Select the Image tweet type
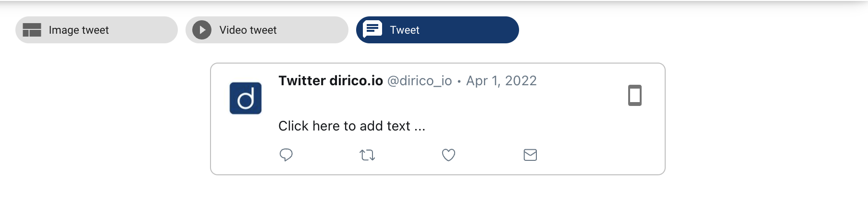The image size is (868, 209). (x=97, y=30)
